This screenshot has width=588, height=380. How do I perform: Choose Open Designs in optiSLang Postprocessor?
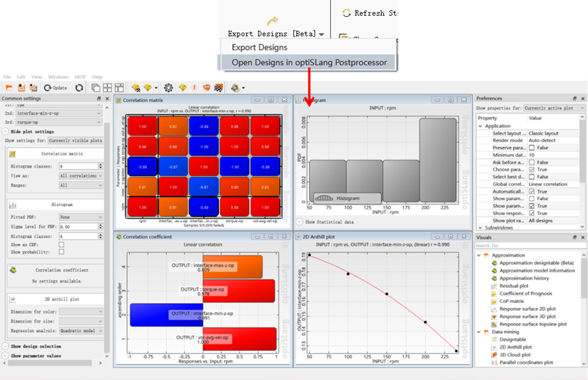point(308,62)
